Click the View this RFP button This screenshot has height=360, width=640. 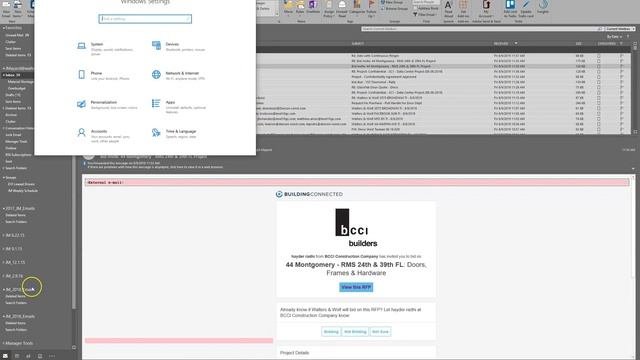(x=356, y=287)
